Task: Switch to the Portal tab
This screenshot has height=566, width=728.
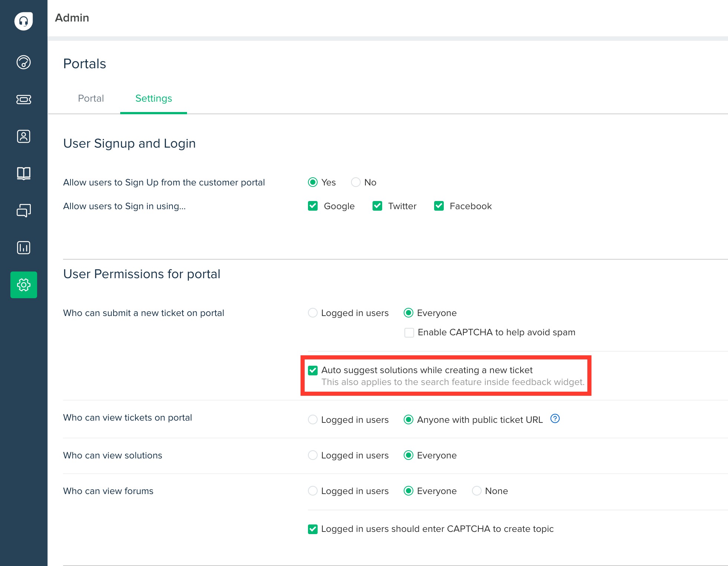Action: click(x=91, y=98)
